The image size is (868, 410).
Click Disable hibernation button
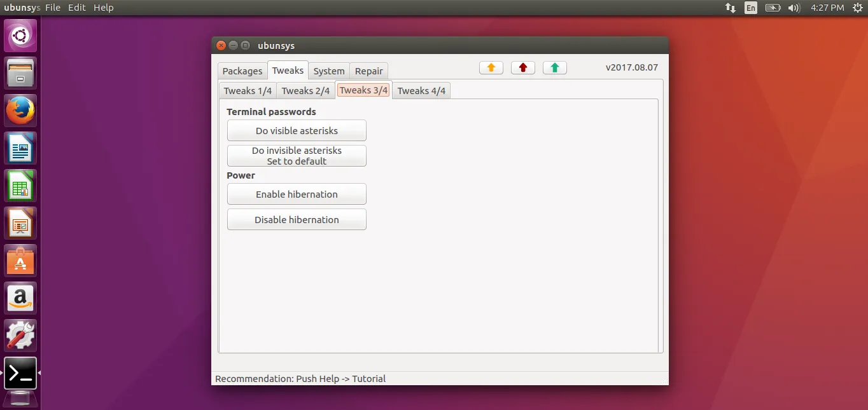click(x=297, y=220)
